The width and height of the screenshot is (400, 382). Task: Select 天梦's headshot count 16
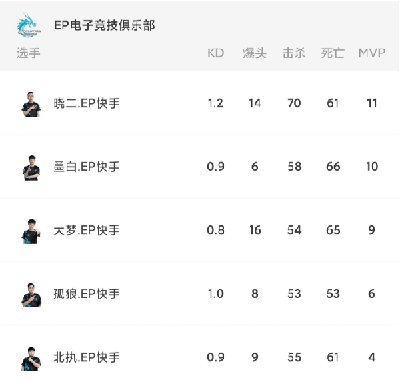tap(255, 230)
